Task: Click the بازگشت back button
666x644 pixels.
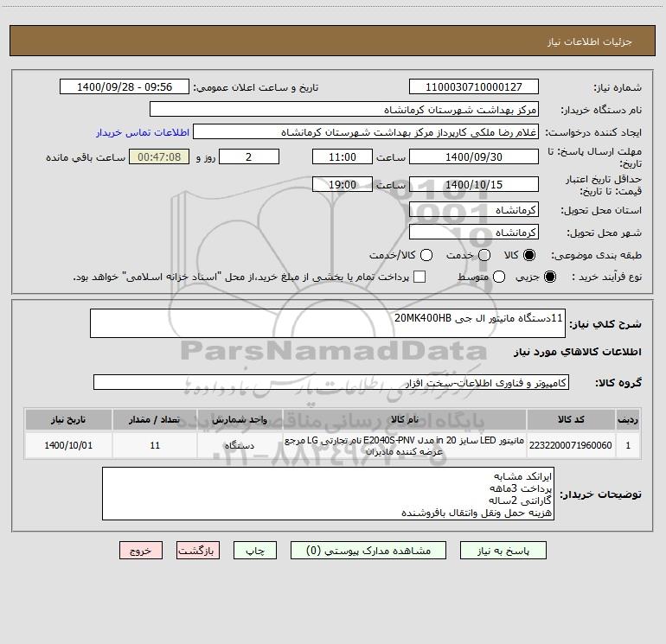Action: pyautogui.click(x=198, y=550)
